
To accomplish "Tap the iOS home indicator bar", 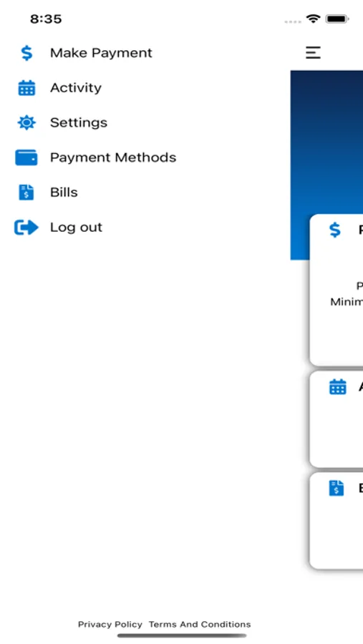I will tap(182, 636).
